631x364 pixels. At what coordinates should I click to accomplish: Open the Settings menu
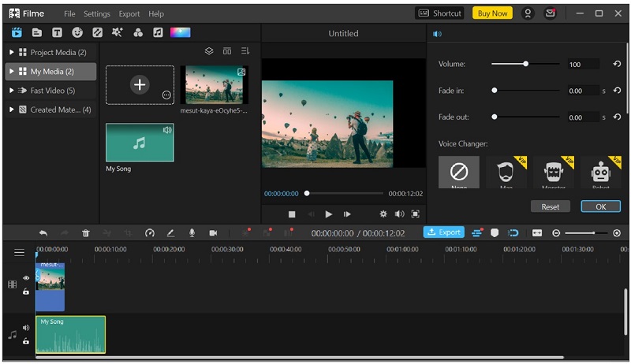tap(97, 13)
